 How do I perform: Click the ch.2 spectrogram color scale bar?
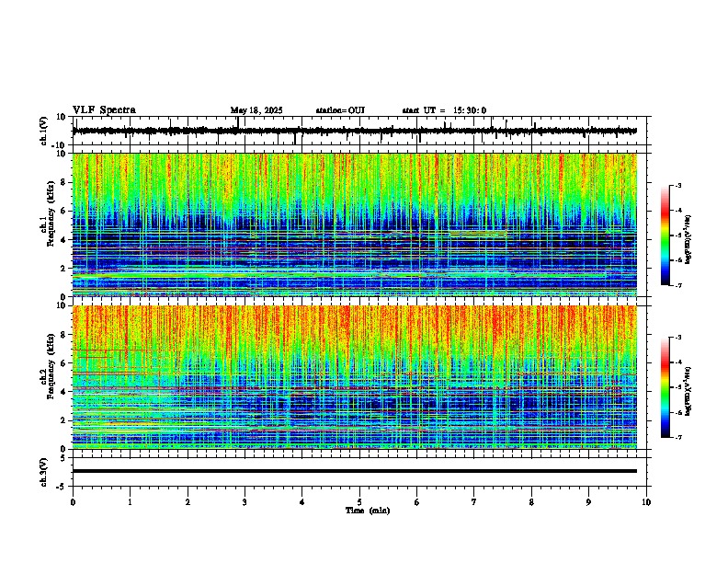pyautogui.click(x=665, y=387)
